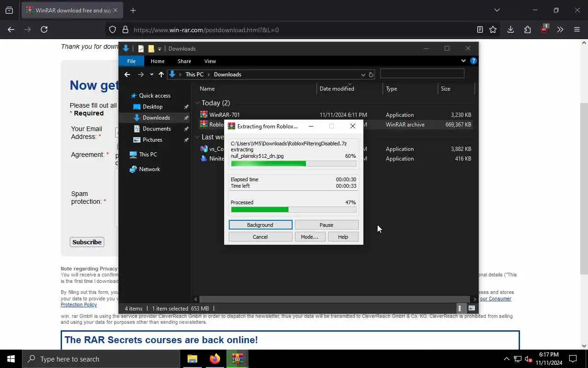Open a new browser tab
The height and width of the screenshot is (368, 588).
coord(133,10)
